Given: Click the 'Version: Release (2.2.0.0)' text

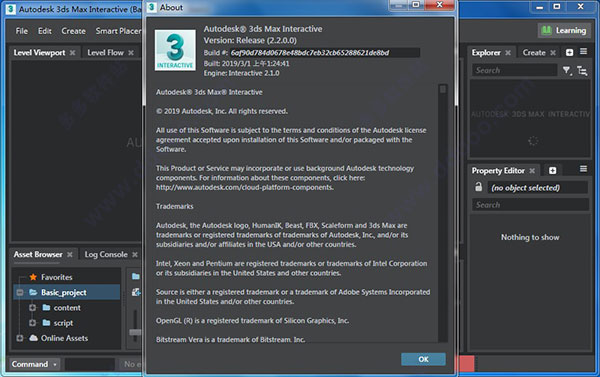Looking at the screenshot, I should 250,40.
